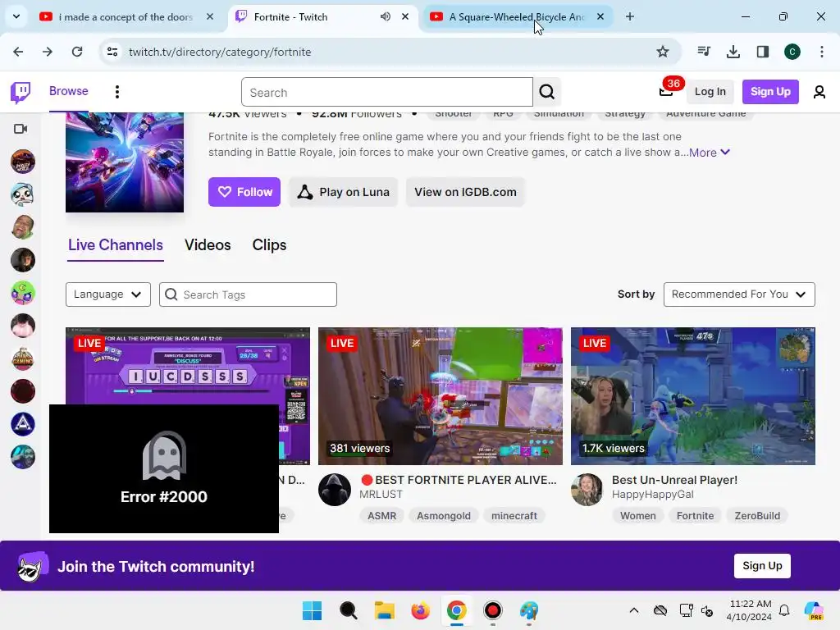
Task: Switch to Clips tab
Action: click(x=269, y=244)
